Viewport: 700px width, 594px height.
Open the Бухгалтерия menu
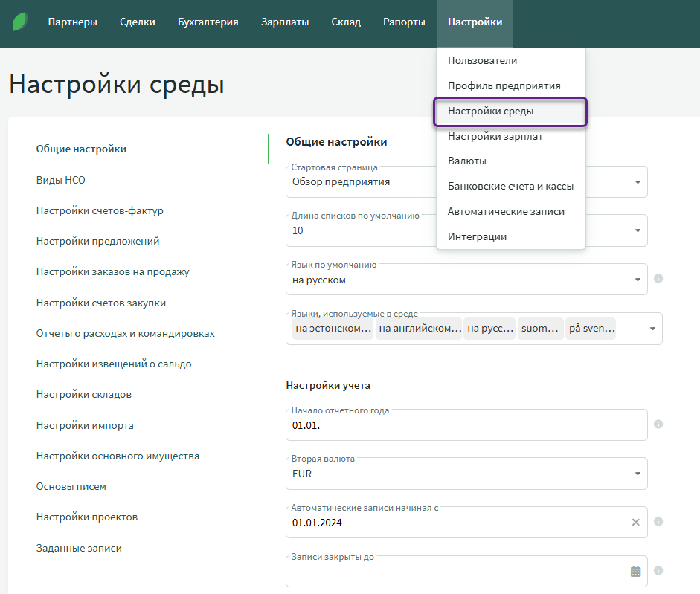pos(208,22)
